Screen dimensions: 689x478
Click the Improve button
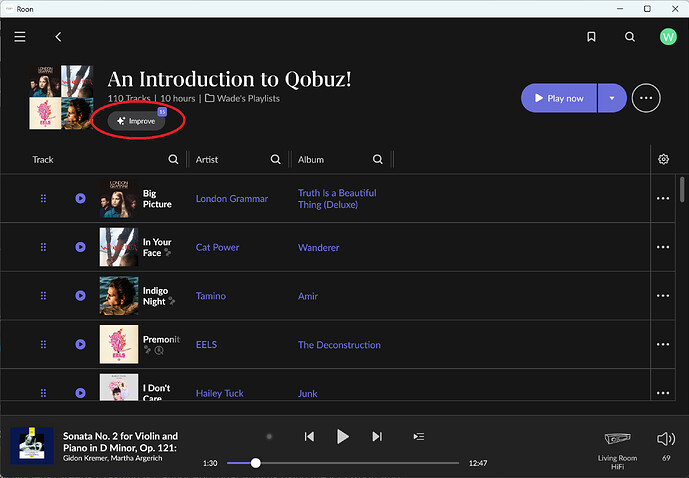pyautogui.click(x=136, y=121)
